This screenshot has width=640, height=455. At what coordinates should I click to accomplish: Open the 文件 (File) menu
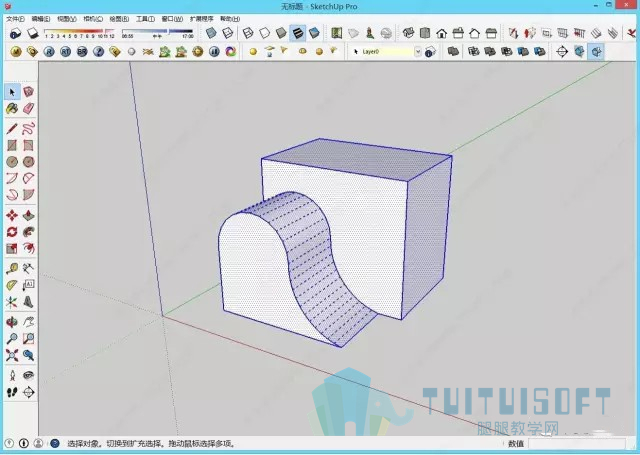(15, 19)
